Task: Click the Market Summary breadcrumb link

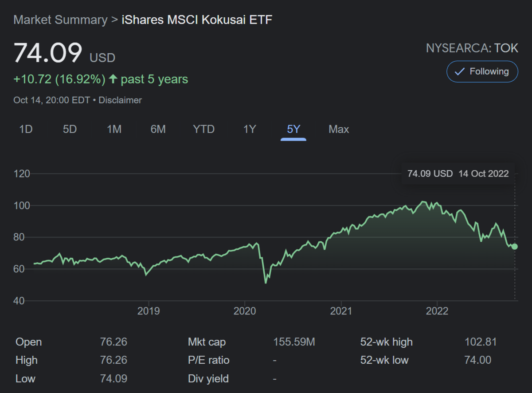Action: coord(60,20)
